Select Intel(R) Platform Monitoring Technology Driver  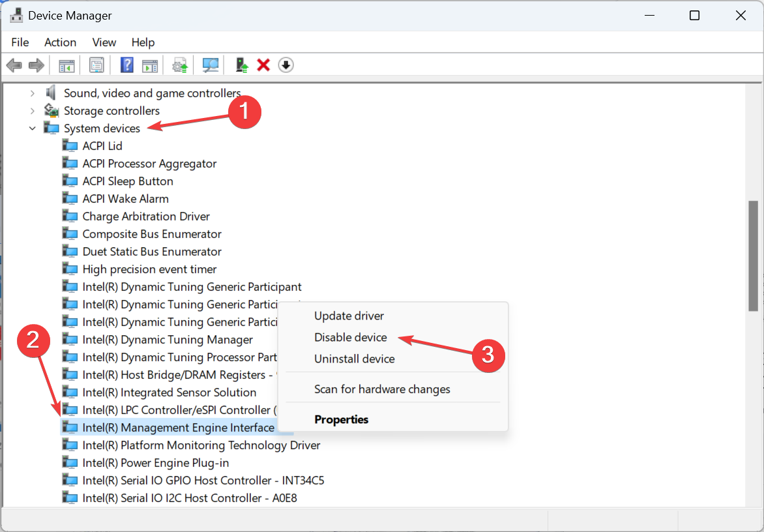pos(201,445)
